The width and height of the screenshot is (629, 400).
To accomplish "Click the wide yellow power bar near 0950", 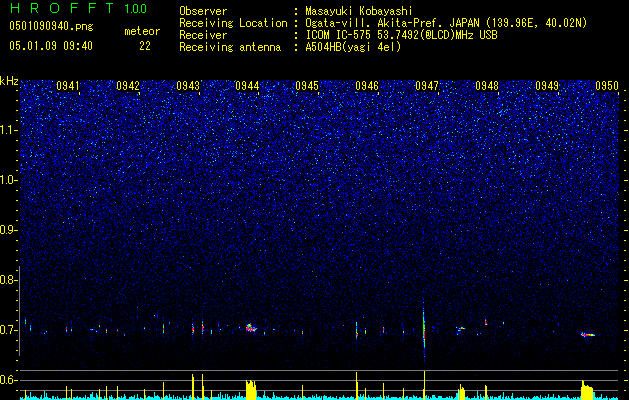I will click(x=587, y=390).
